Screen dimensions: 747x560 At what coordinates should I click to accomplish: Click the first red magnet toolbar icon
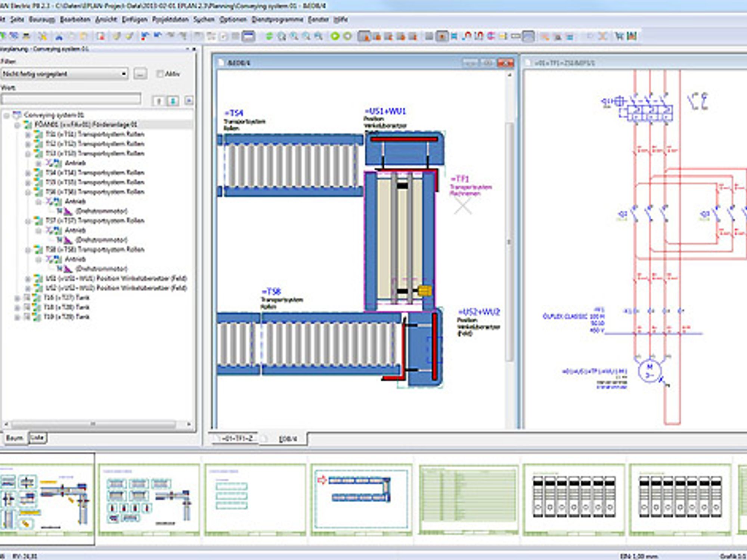pos(467,36)
